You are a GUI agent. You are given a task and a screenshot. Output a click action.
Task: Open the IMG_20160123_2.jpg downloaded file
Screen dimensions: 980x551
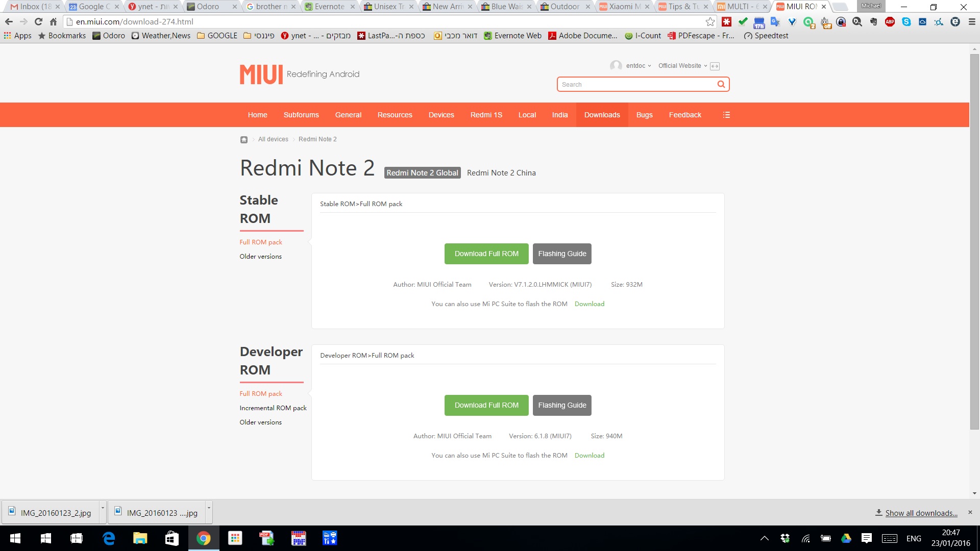pos(50,513)
